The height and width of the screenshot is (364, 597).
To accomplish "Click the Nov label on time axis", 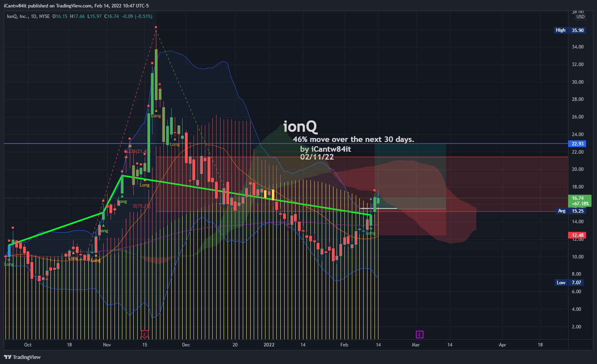I will coord(107,345).
